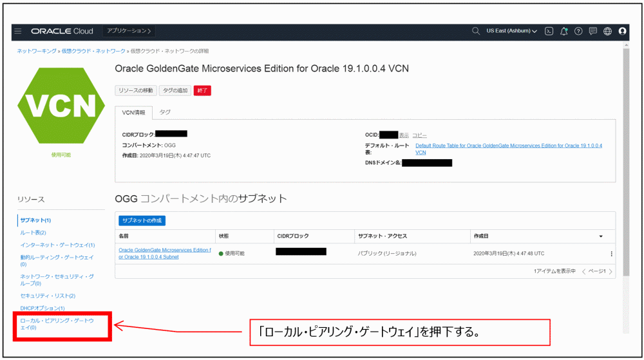644x360 pixels.
Task: Sort by 作成日 column arrow
Action: point(601,236)
